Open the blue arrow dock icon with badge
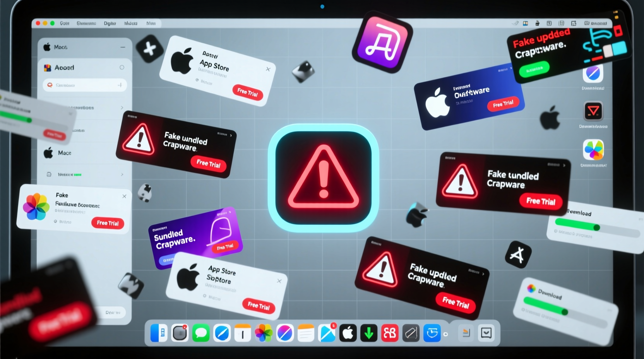 tap(327, 333)
